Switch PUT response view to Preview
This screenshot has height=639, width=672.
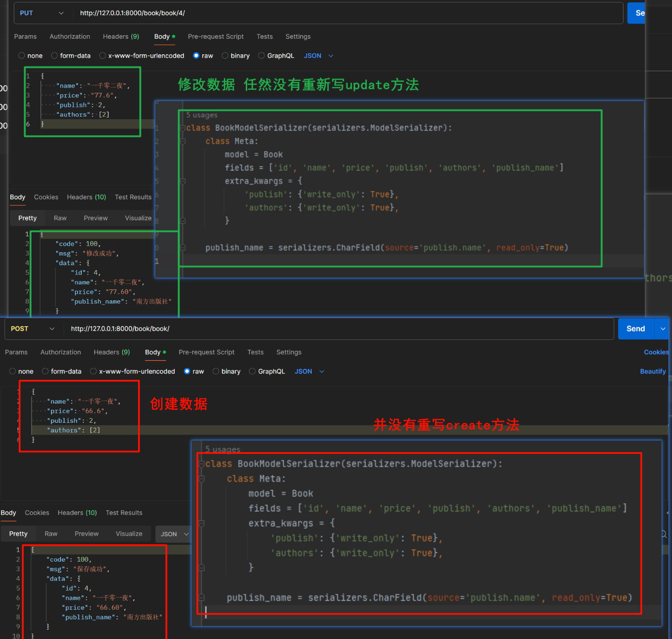(x=96, y=218)
